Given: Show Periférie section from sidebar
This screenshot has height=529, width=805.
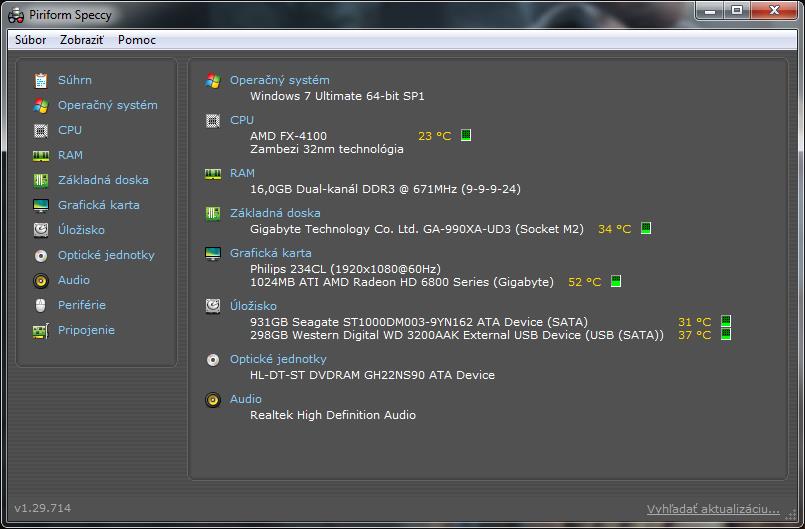Looking at the screenshot, I should pyautogui.click(x=82, y=305).
